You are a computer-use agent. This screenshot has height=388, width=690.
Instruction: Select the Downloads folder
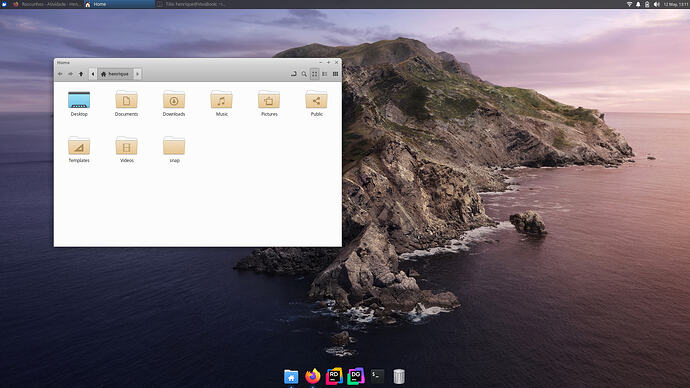174,103
